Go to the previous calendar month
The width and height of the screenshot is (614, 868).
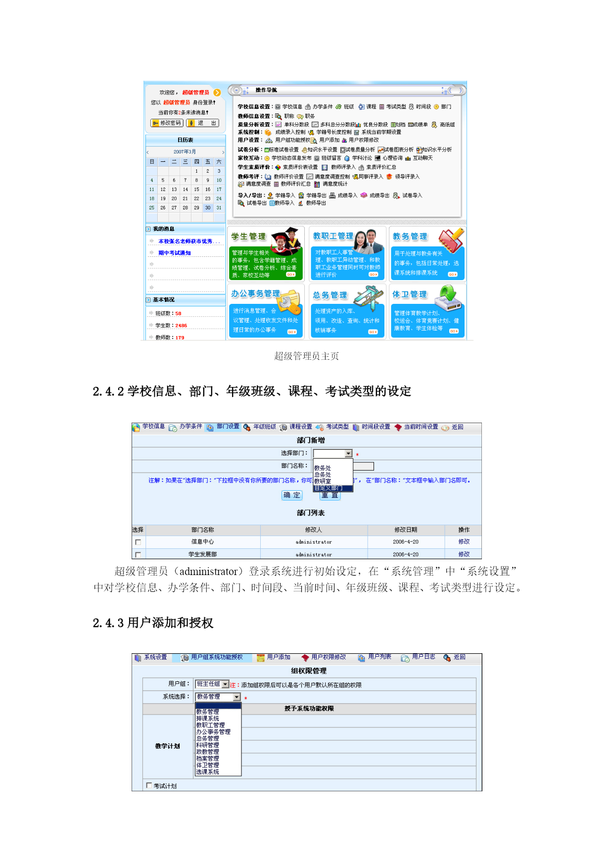[147, 152]
